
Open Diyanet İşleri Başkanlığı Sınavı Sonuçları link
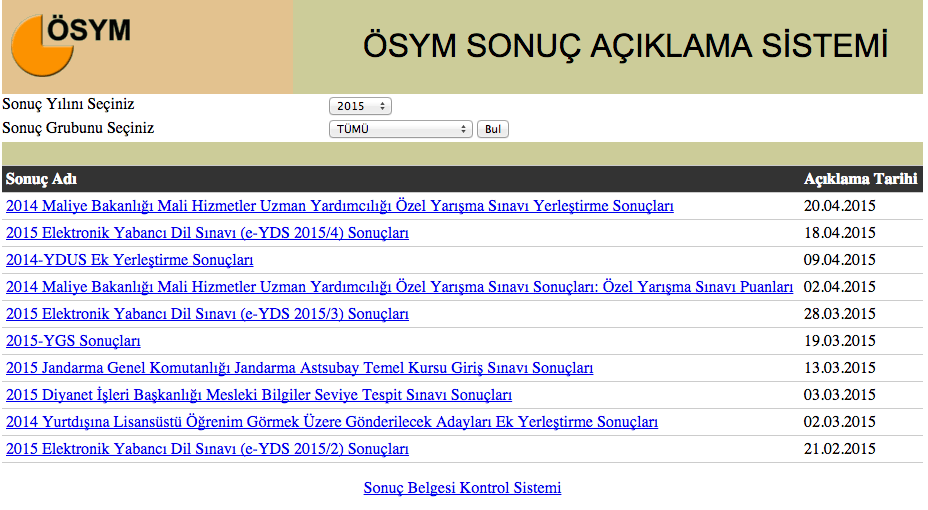pyautogui.click(x=259, y=395)
